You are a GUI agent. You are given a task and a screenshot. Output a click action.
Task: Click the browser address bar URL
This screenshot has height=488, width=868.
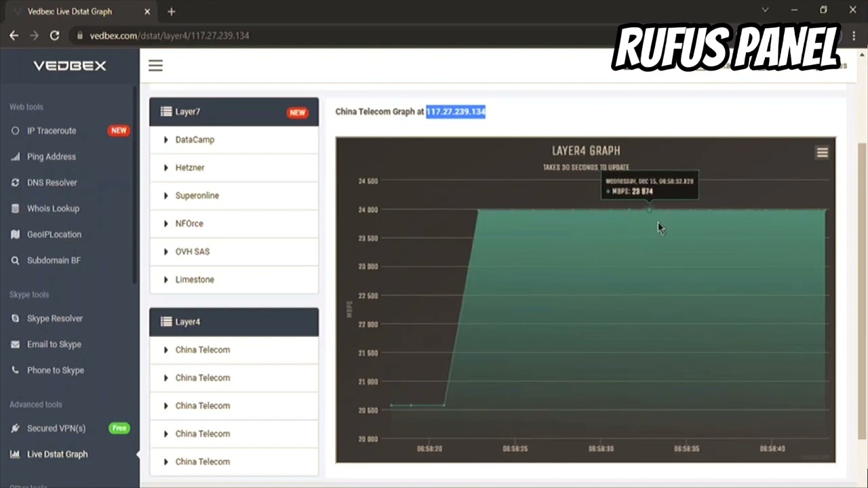click(170, 35)
